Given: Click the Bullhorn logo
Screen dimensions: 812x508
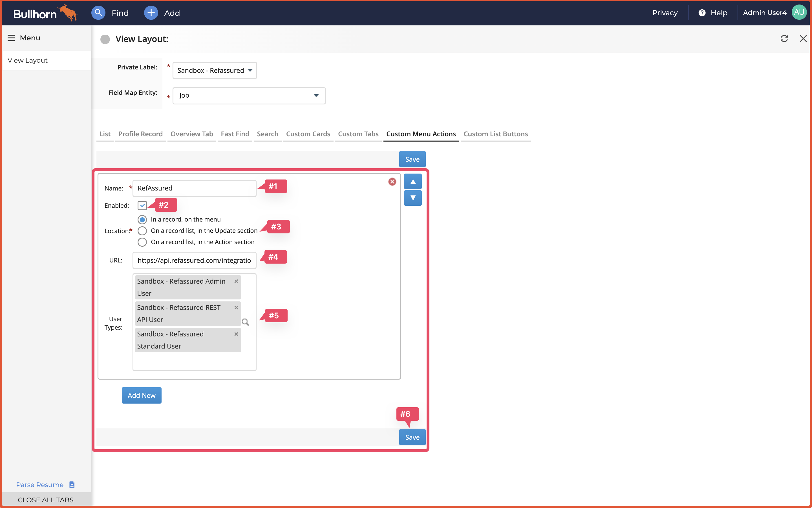Looking at the screenshot, I should pos(45,13).
